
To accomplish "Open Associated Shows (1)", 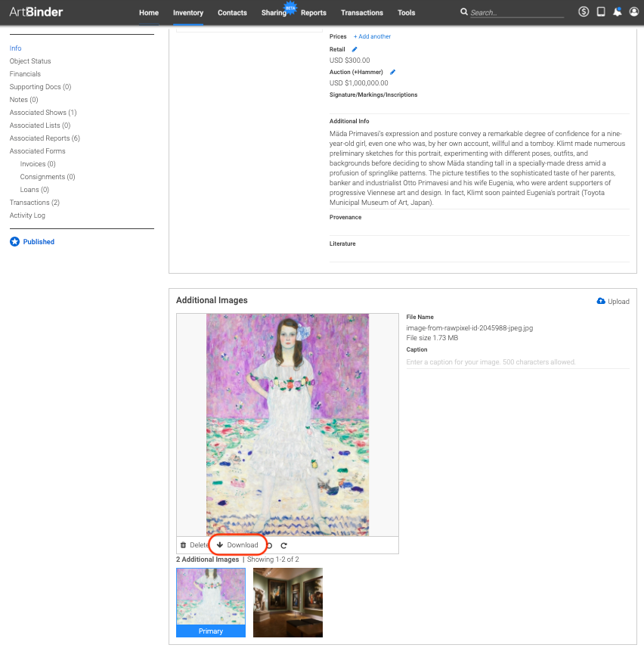I will (43, 113).
